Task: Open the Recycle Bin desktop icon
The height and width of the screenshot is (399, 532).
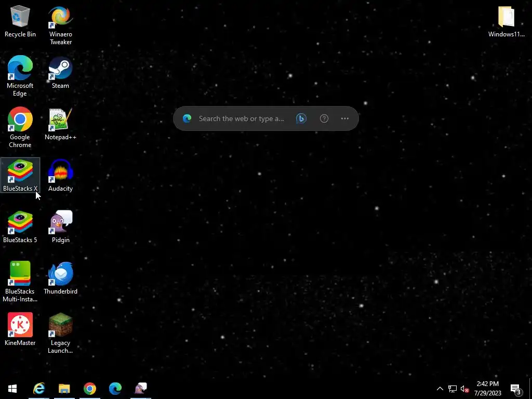Action: 20,21
